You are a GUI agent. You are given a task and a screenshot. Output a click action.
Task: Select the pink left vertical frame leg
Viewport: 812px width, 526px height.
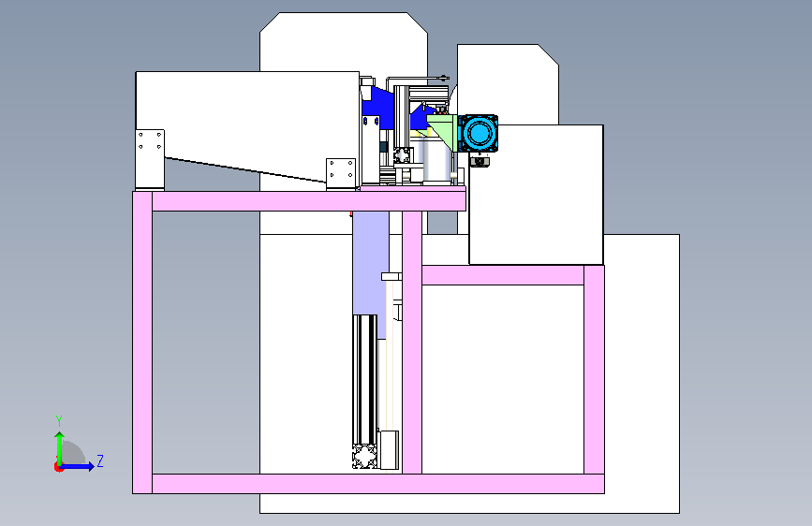(142, 343)
